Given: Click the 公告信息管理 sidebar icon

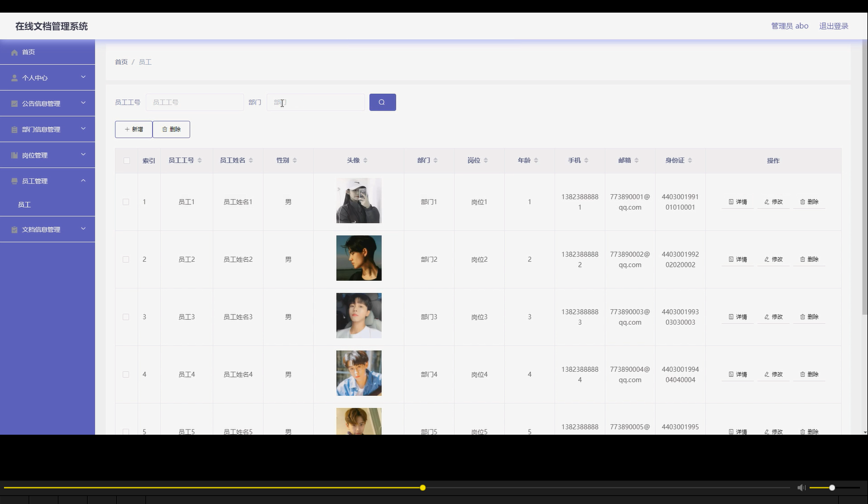Looking at the screenshot, I should click(14, 104).
